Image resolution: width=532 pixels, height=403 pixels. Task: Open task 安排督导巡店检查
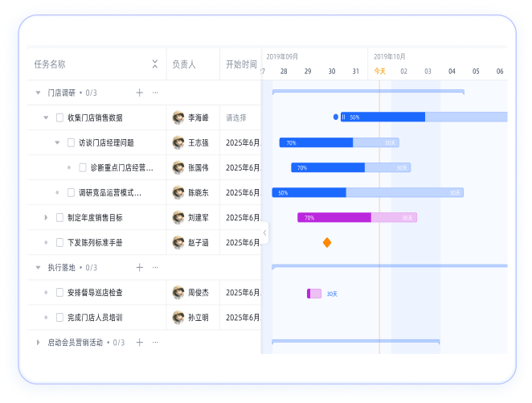click(95, 292)
